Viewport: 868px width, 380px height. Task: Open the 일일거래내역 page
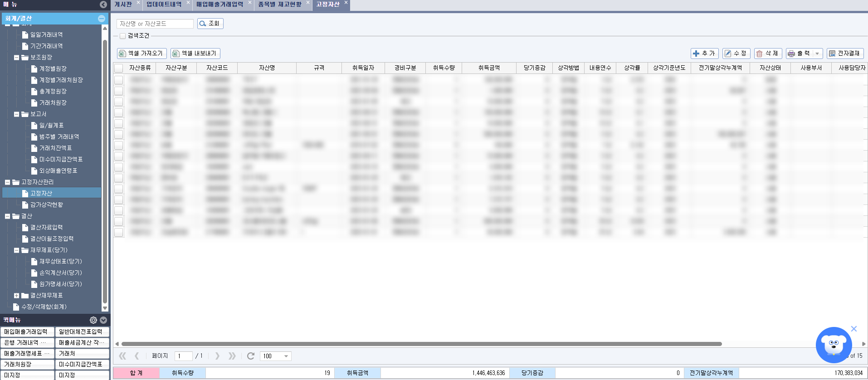pyautogui.click(x=46, y=35)
